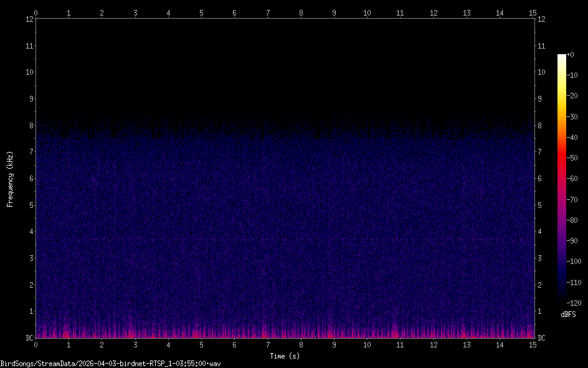Click the 4 kHz label on left frequency axis
Image resolution: width=588 pixels, height=368 pixels.
pyautogui.click(x=30, y=232)
